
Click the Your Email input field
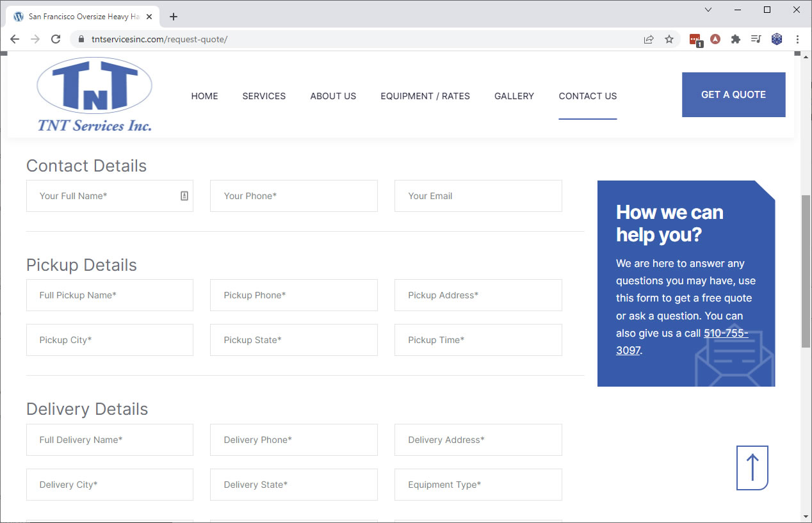(x=478, y=196)
